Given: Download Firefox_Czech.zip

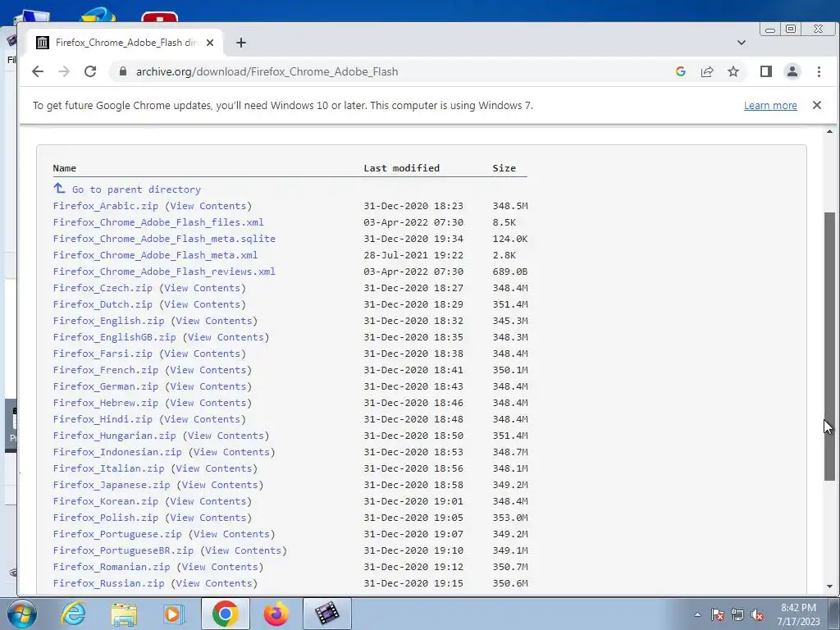Looking at the screenshot, I should (103, 288).
